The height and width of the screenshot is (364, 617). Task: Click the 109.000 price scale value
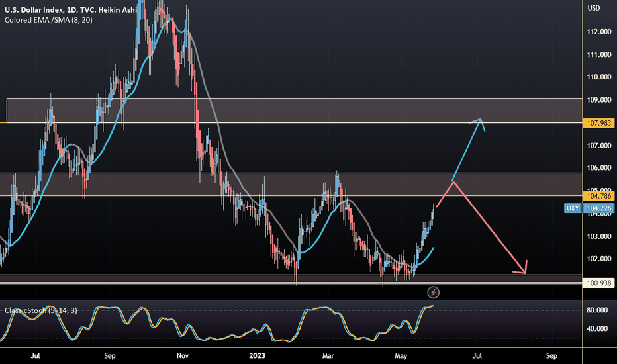click(x=599, y=100)
